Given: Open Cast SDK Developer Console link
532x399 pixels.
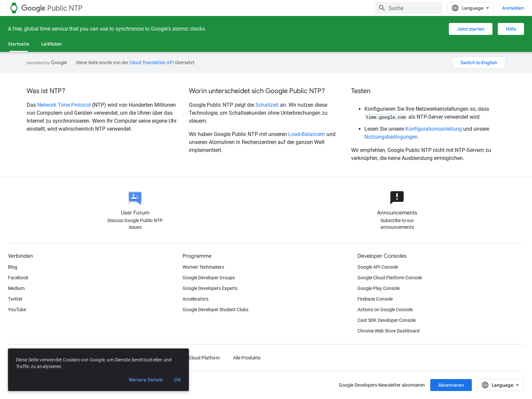Looking at the screenshot, I should pyautogui.click(x=386, y=320).
